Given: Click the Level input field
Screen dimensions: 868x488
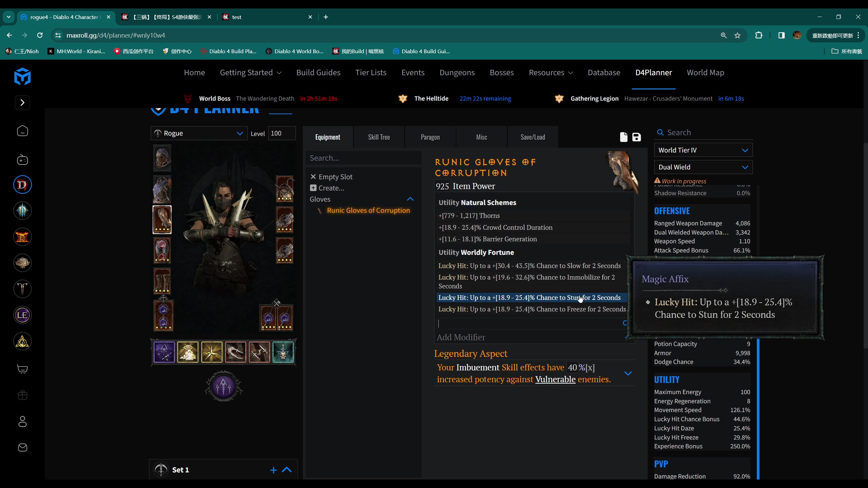Looking at the screenshot, I should [282, 133].
